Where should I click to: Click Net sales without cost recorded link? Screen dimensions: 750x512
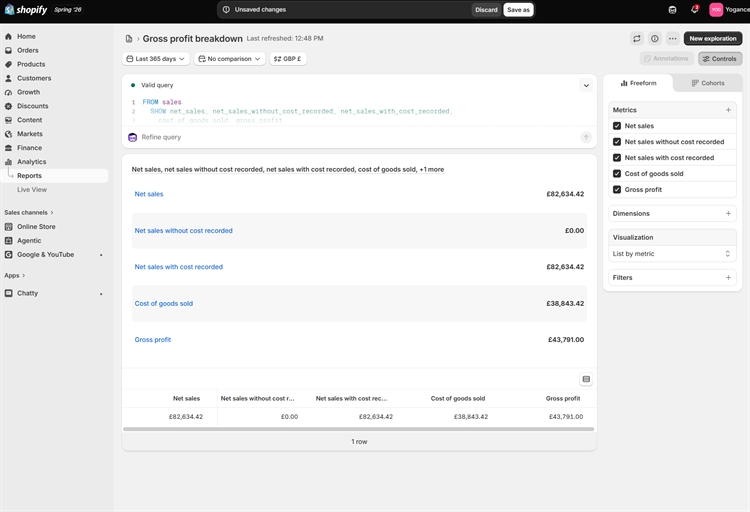[183, 231]
